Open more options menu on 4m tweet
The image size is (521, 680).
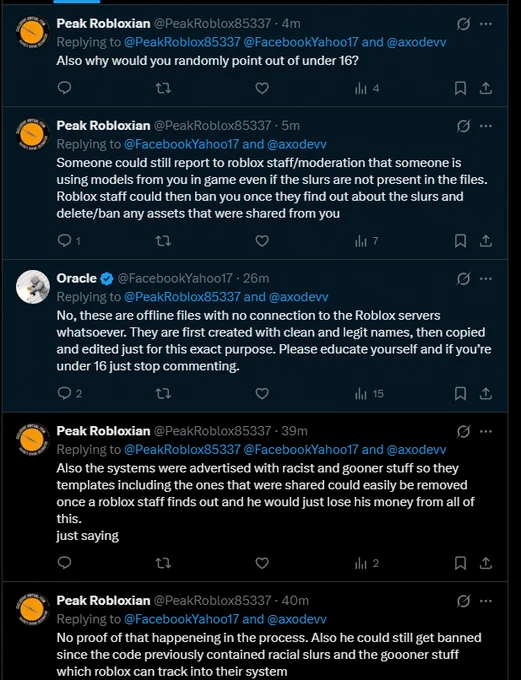point(486,23)
